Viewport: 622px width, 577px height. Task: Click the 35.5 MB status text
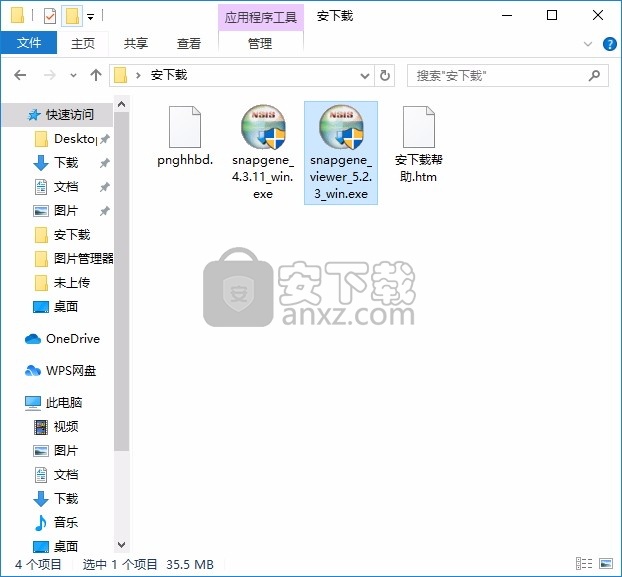(190, 564)
